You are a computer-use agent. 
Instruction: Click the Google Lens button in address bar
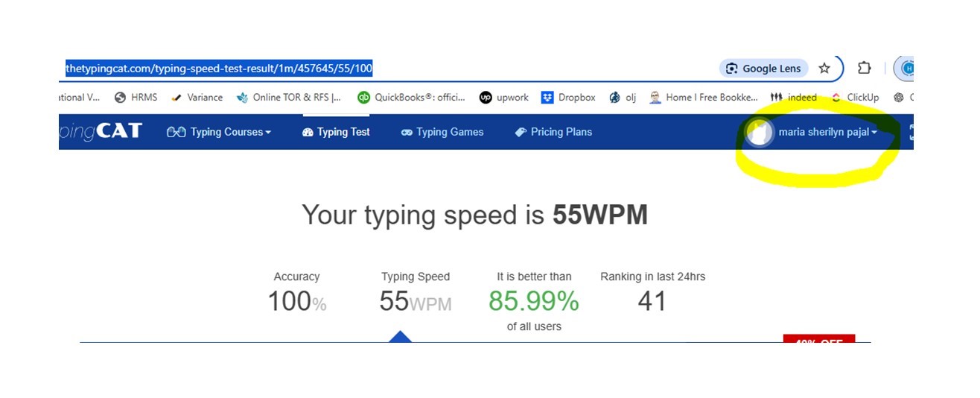(764, 69)
